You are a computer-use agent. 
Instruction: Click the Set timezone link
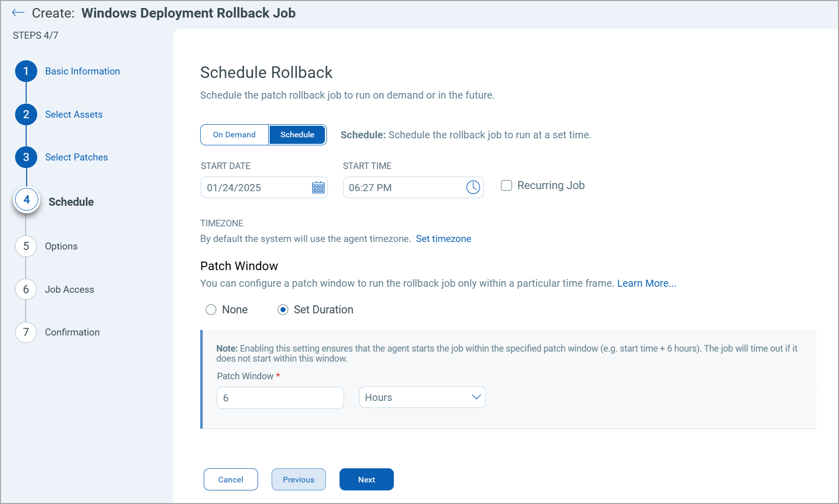[x=444, y=238]
